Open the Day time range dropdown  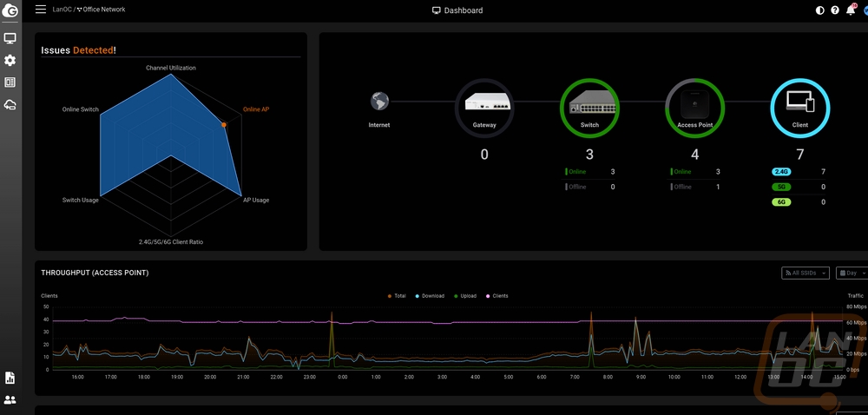pos(852,273)
